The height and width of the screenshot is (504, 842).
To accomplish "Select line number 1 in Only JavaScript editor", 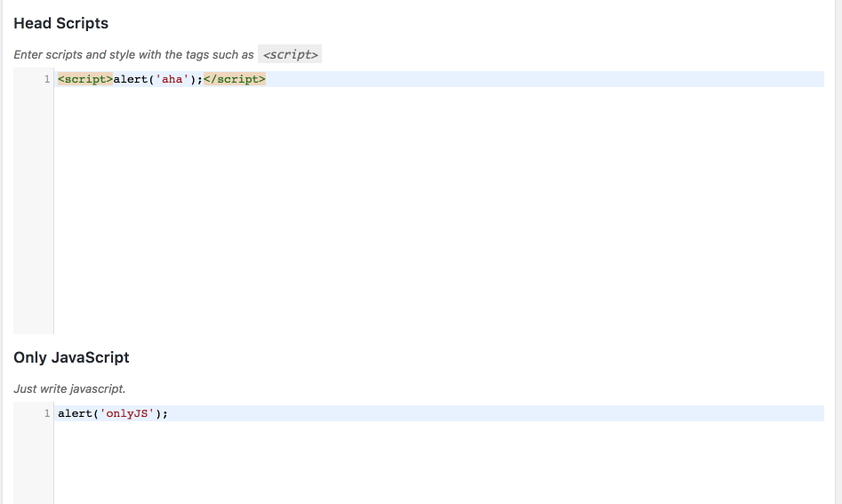I will click(47, 413).
